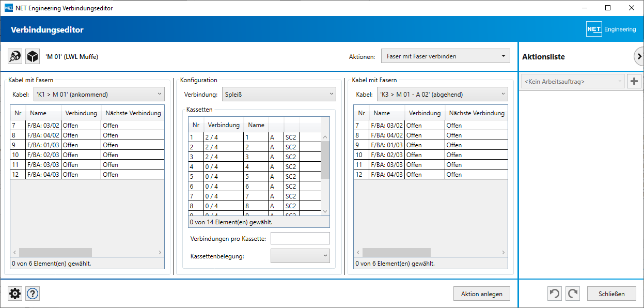Click 'Verbindung' column header in Kassetten table
Image resolution: width=644 pixels, height=308 pixels.
click(x=224, y=125)
